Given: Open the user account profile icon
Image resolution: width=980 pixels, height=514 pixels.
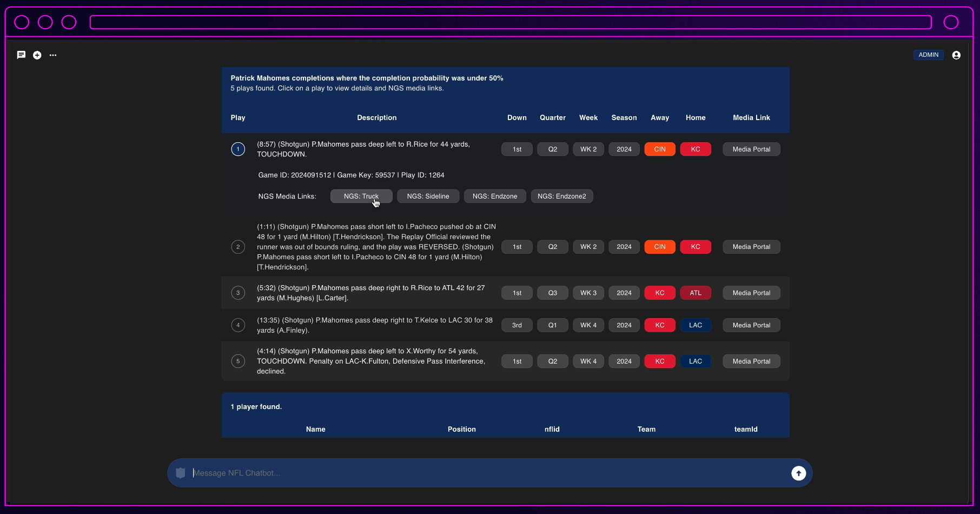Looking at the screenshot, I should point(956,55).
